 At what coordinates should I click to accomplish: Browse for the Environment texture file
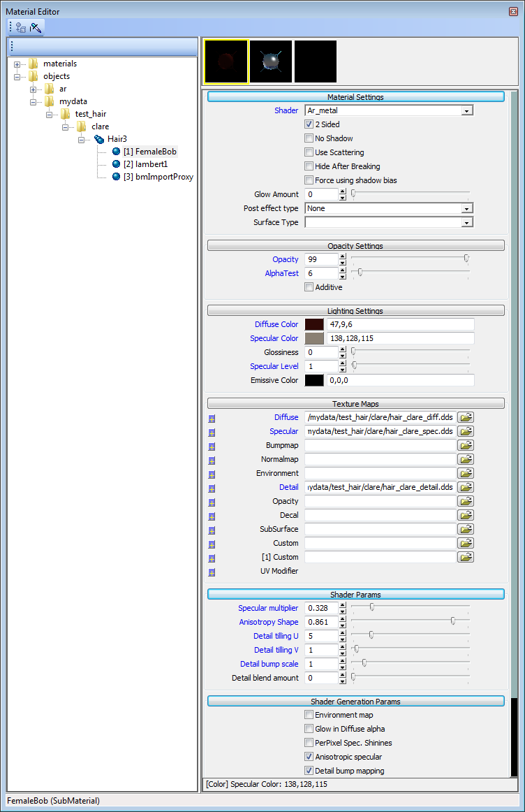[466, 473]
